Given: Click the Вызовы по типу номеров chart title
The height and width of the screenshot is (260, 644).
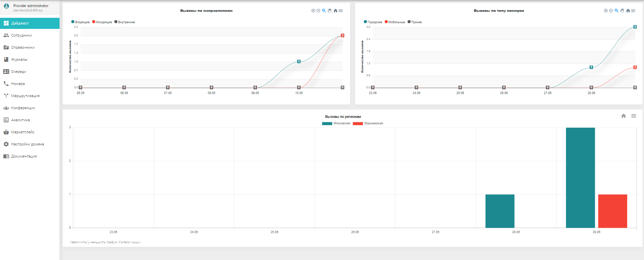Looking at the screenshot, I should click(499, 11).
